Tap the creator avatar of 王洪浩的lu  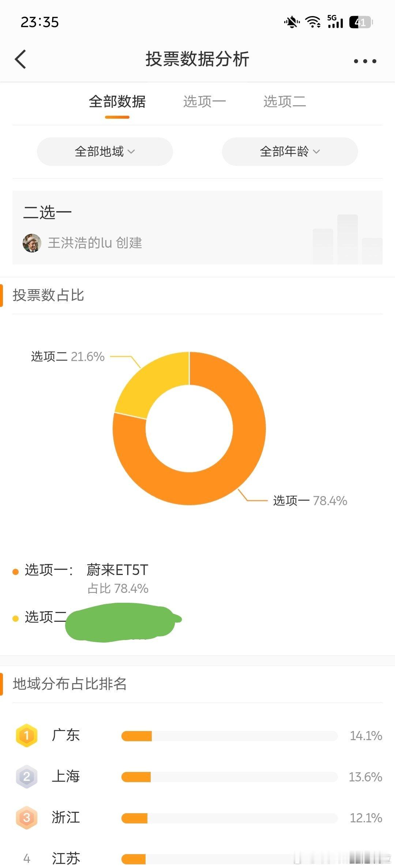(32, 243)
